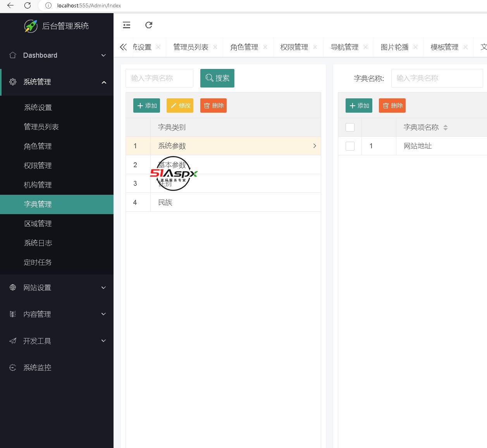This screenshot has width=487, height=448.
Task: Click the 搜索 search button
Action: (217, 78)
